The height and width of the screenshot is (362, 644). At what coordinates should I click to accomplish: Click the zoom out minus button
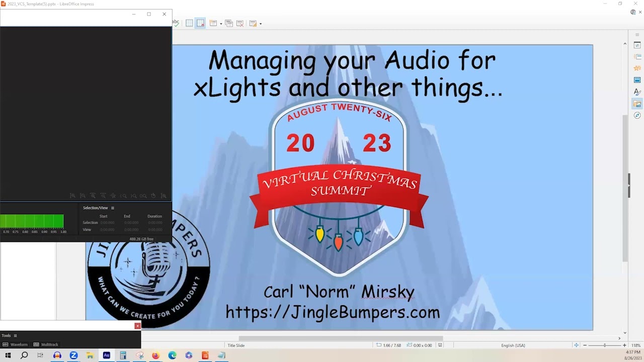pyautogui.click(x=585, y=345)
